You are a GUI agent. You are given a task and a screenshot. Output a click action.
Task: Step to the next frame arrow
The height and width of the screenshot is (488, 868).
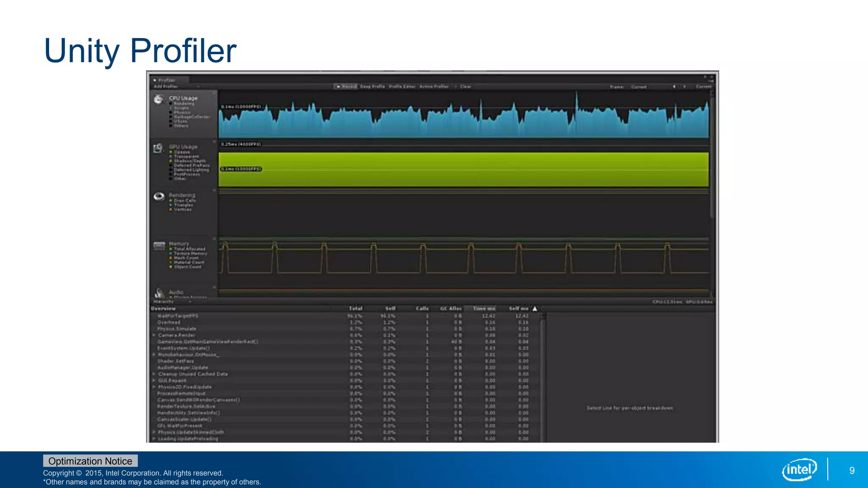684,87
